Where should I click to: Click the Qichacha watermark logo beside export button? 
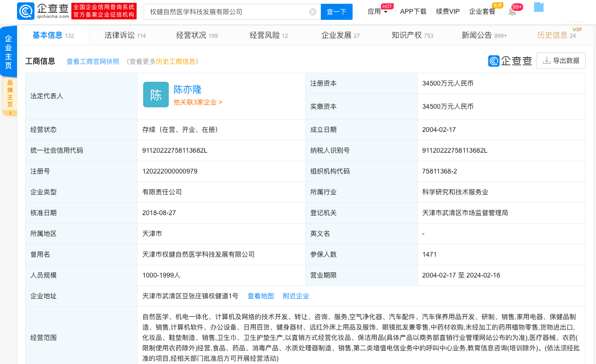click(510, 61)
